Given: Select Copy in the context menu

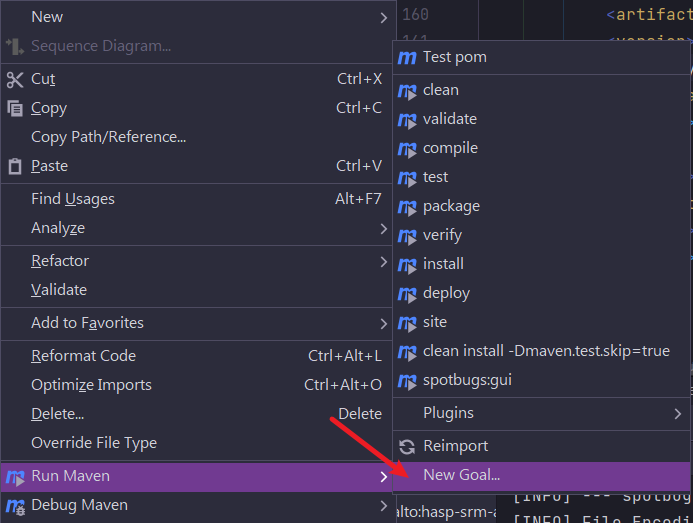Looking at the screenshot, I should 197,108.
